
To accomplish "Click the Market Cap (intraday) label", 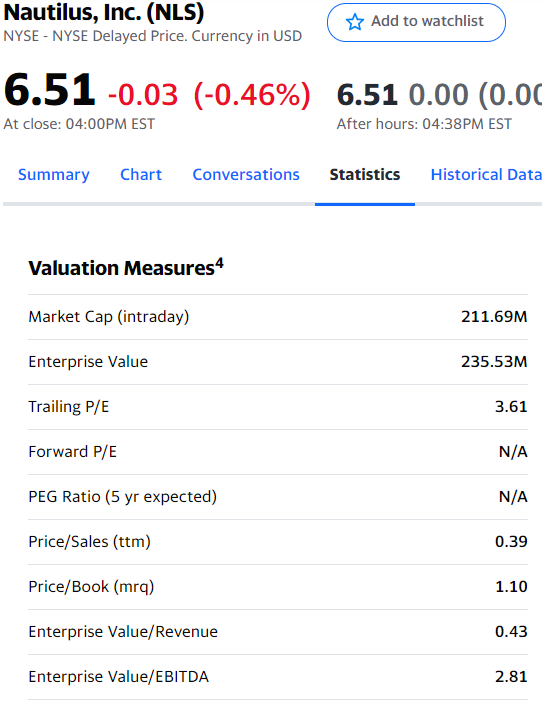I will point(109,317).
